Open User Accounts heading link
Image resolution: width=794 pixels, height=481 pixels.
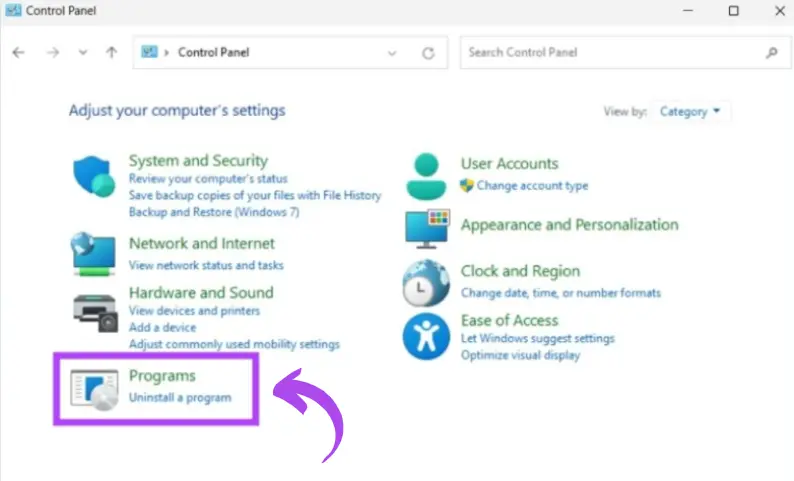pyautogui.click(x=509, y=164)
